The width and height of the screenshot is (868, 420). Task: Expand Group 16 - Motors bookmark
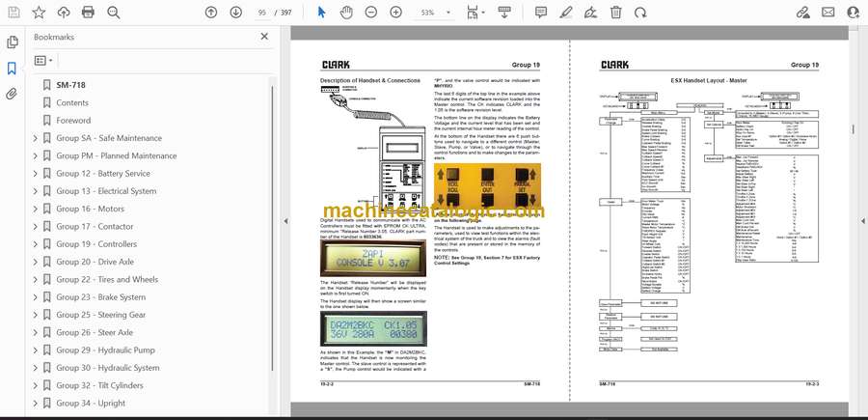coord(36,209)
